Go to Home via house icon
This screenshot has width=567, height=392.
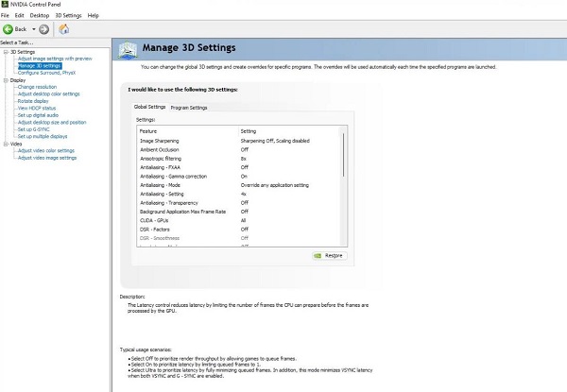click(63, 28)
